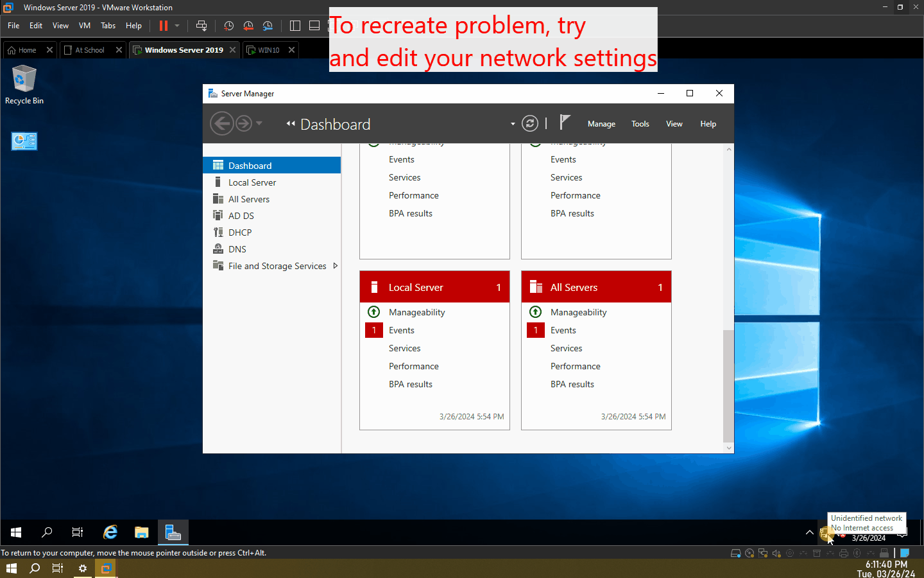Image resolution: width=924 pixels, height=578 pixels.
Task: Close the At School tab
Action: tap(119, 50)
